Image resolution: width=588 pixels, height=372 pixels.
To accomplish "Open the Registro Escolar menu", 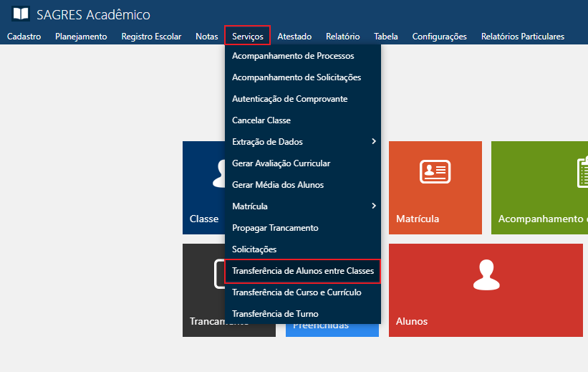I will (x=151, y=37).
